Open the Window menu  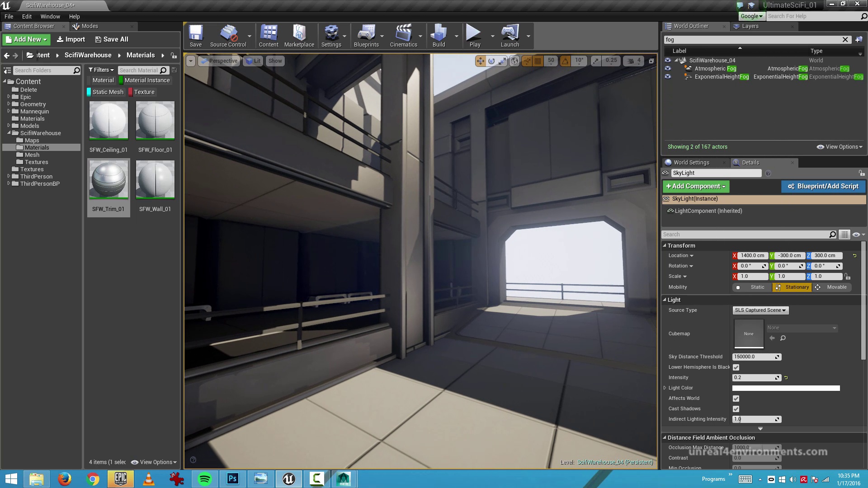[x=50, y=16]
